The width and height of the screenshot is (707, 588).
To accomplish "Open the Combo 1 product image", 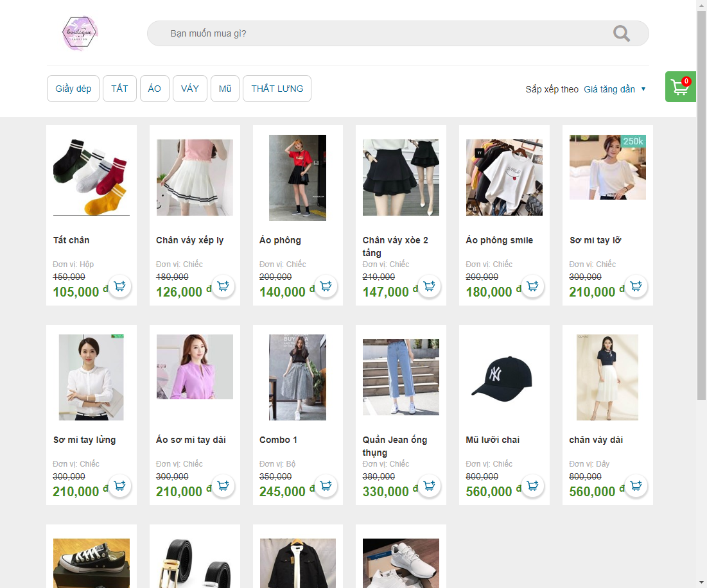I will [297, 377].
